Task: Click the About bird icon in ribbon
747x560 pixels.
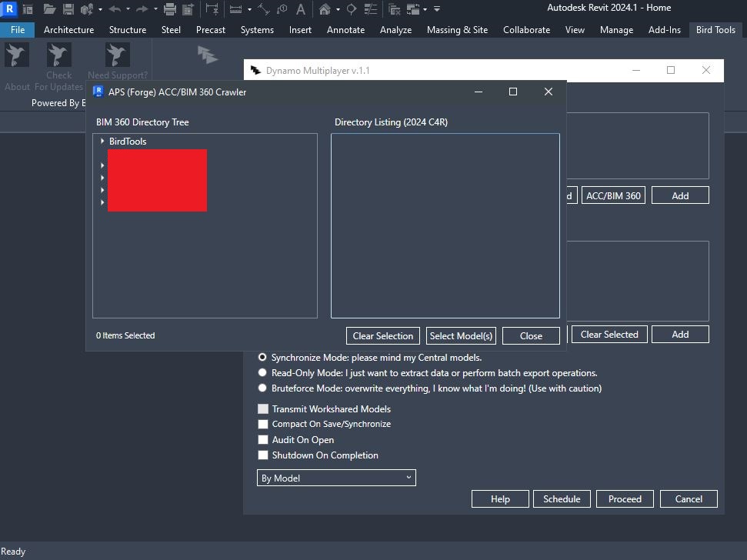Action: click(x=17, y=55)
